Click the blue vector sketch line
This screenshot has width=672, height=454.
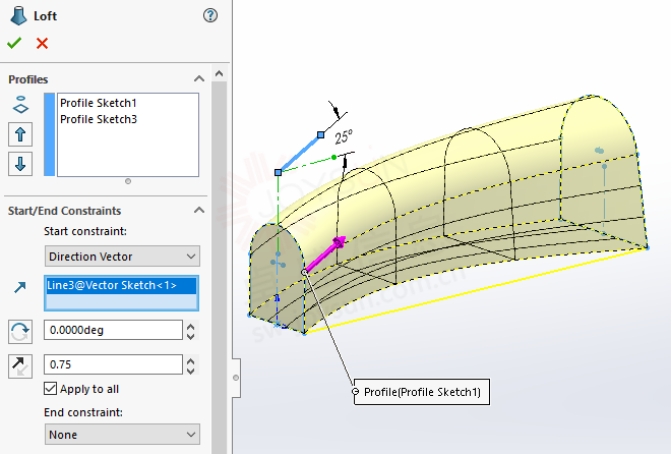pos(300,153)
